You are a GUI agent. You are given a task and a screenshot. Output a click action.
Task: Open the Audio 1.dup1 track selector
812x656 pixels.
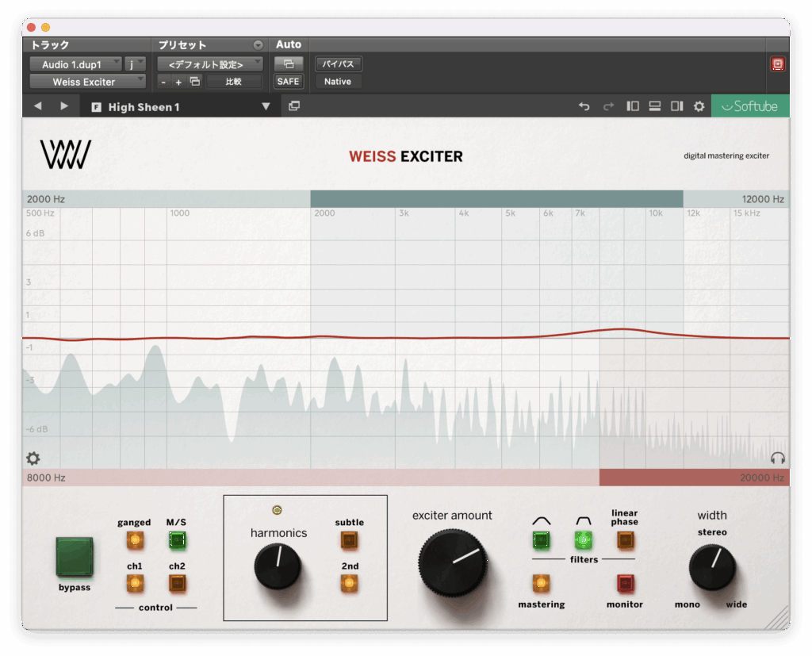(x=75, y=64)
